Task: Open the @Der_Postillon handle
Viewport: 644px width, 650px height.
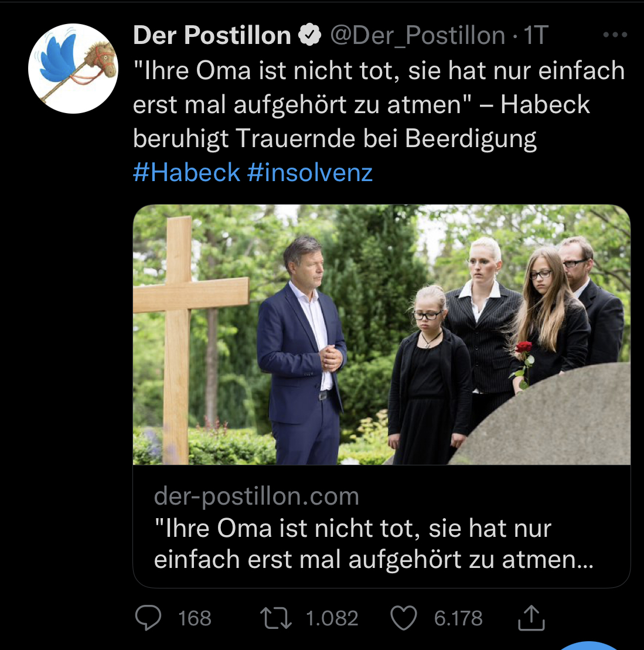Action: pos(417,36)
